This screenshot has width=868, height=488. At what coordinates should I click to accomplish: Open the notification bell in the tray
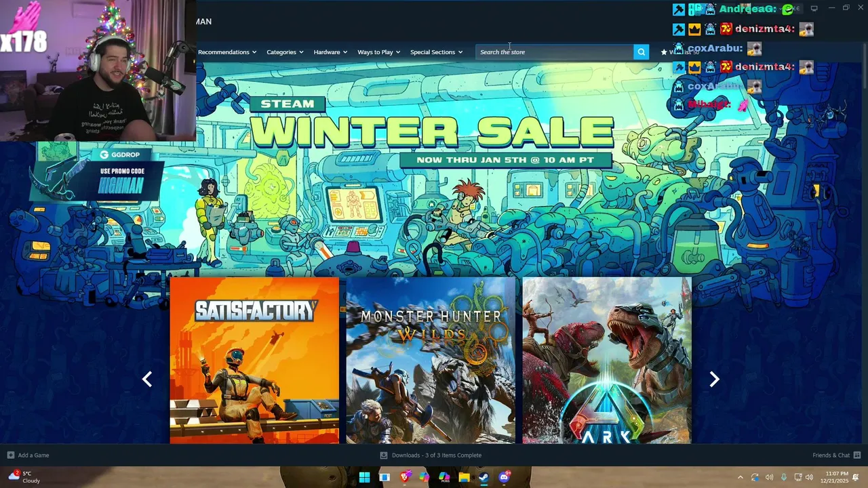(x=856, y=477)
